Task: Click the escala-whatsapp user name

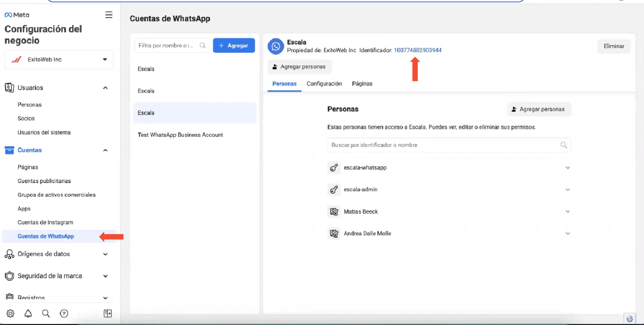Action: click(x=365, y=167)
